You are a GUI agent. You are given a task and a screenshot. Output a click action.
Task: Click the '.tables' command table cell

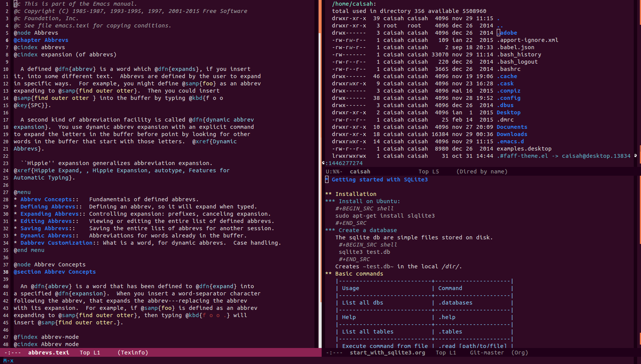pos(450,332)
